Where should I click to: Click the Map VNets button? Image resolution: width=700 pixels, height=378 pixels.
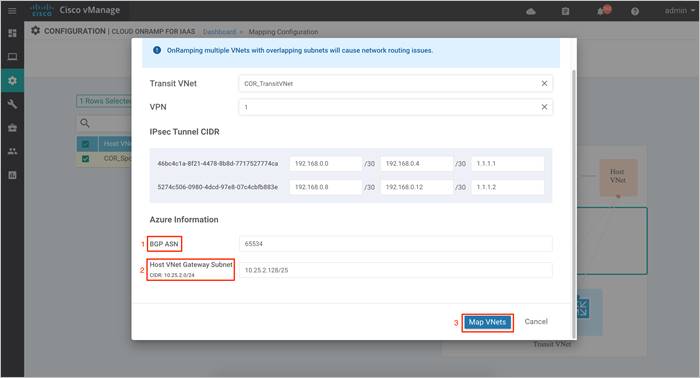point(487,322)
